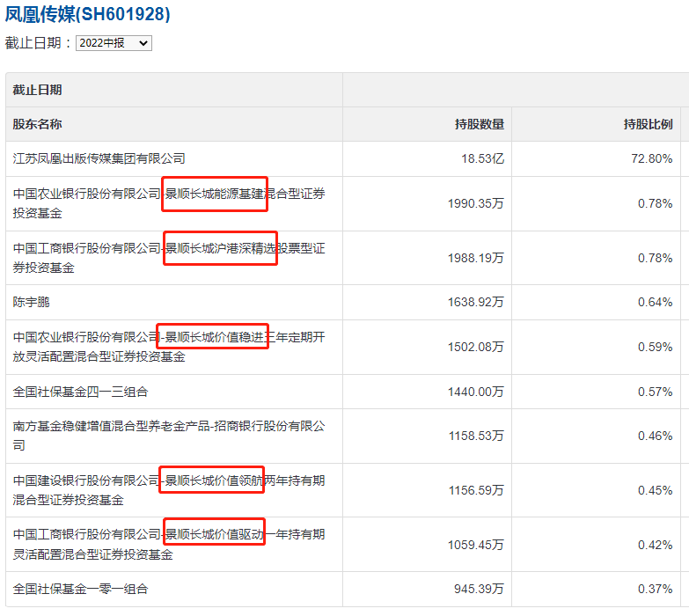Image resolution: width=689 pixels, height=616 pixels.
Task: Click the 0.42% holding ratio
Action: (656, 545)
